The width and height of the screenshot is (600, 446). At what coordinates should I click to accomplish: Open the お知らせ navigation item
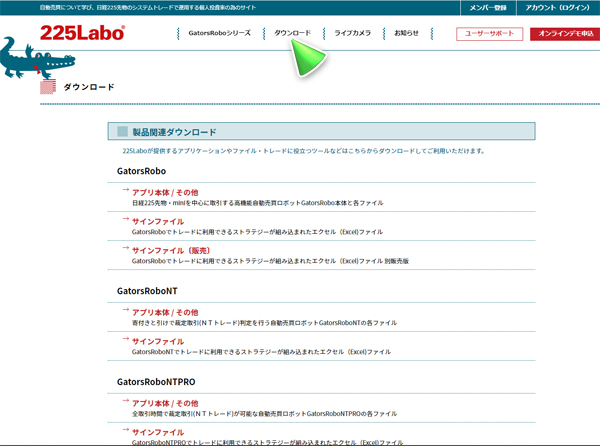click(x=406, y=33)
